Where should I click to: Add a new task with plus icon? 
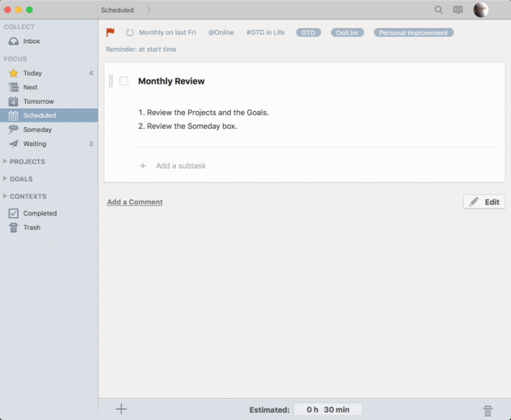point(121,409)
